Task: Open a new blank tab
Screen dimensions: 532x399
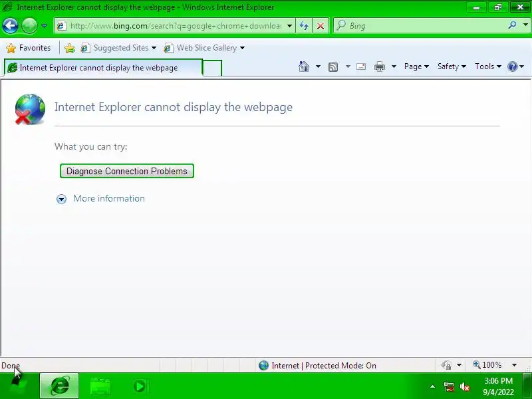Action: pos(212,68)
